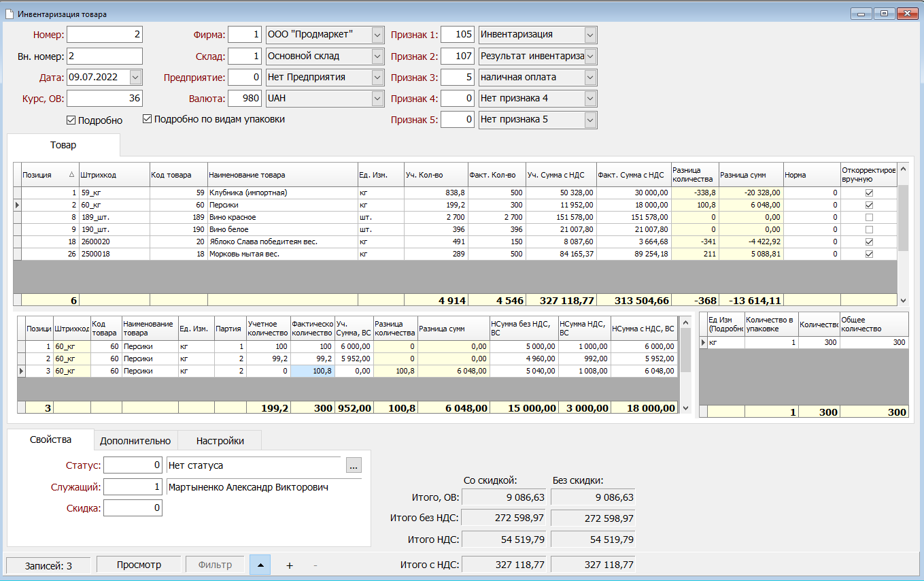Expand Признак 4 dropdown Нет признака 4
Viewport: 924px width, 581px height.
pyautogui.click(x=590, y=98)
